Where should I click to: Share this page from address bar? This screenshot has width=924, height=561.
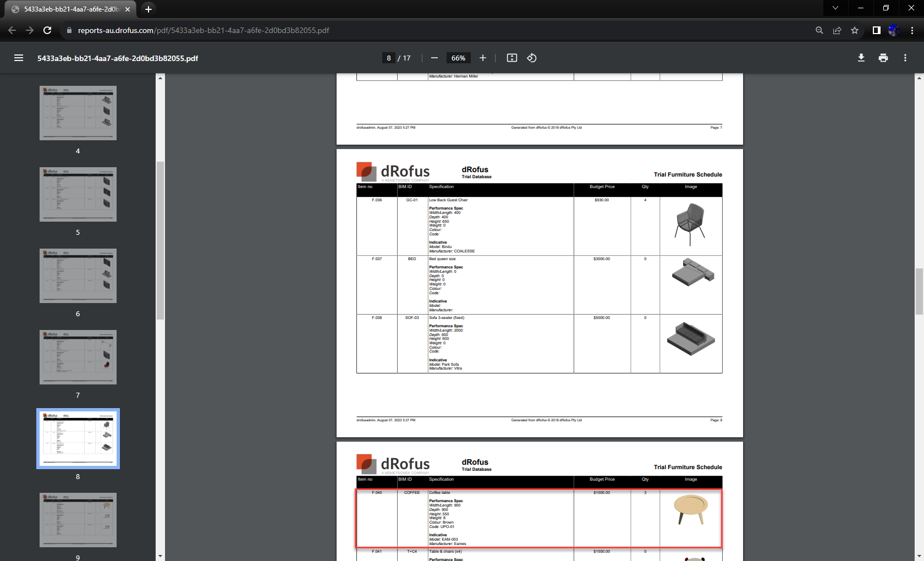click(837, 30)
